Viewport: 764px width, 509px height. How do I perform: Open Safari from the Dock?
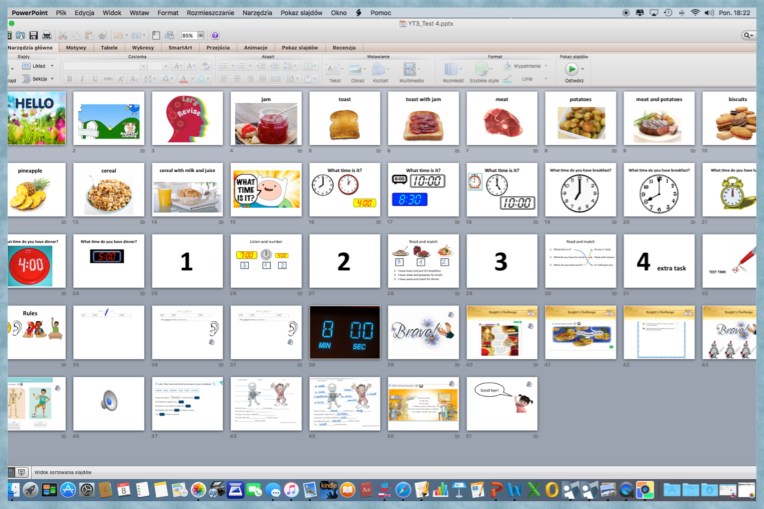(403, 490)
